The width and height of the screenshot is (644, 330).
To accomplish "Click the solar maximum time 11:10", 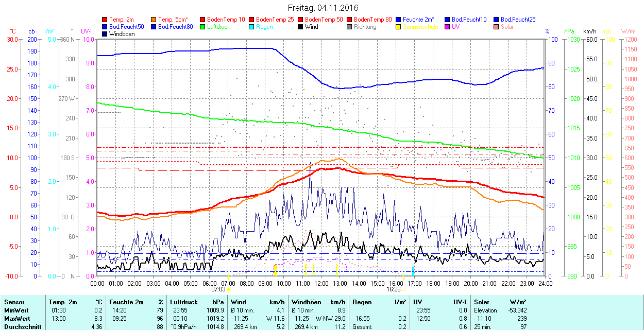I will (484, 319).
